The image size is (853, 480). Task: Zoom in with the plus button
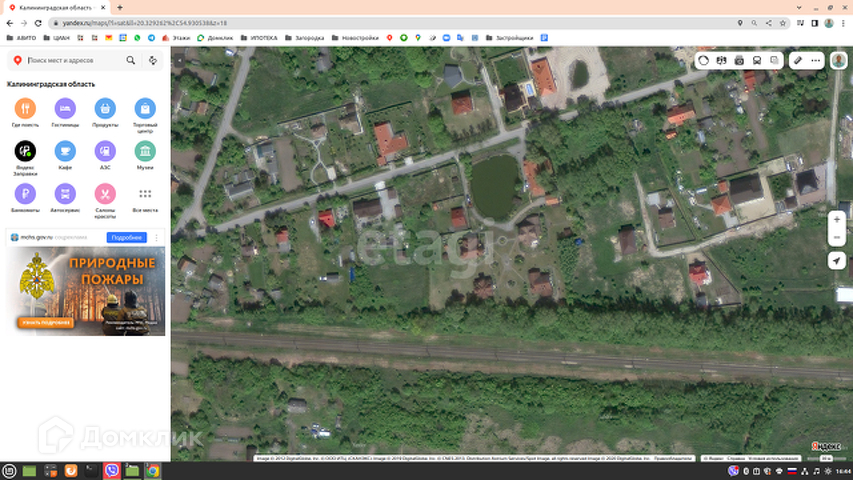(x=837, y=220)
